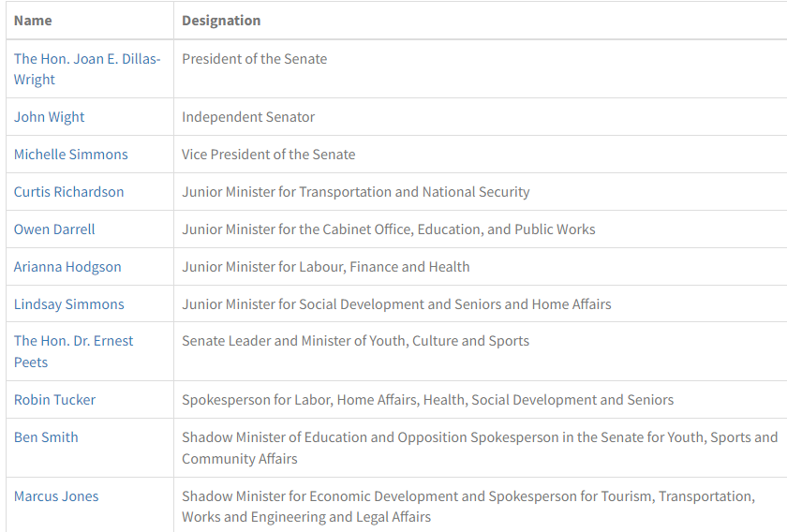Click Senate Leader and Minister of Youth cell
Image resolution: width=787 pixels, height=532 pixels.
[x=355, y=341]
